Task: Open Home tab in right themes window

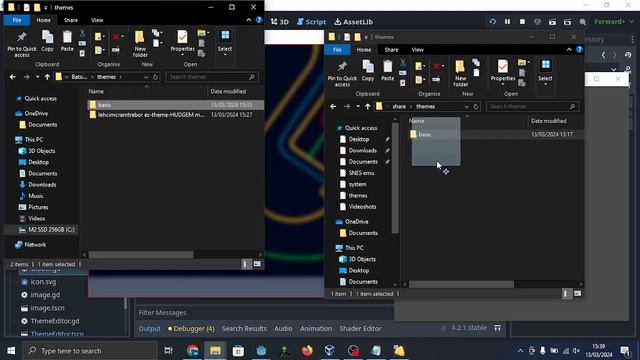Action: (364, 49)
